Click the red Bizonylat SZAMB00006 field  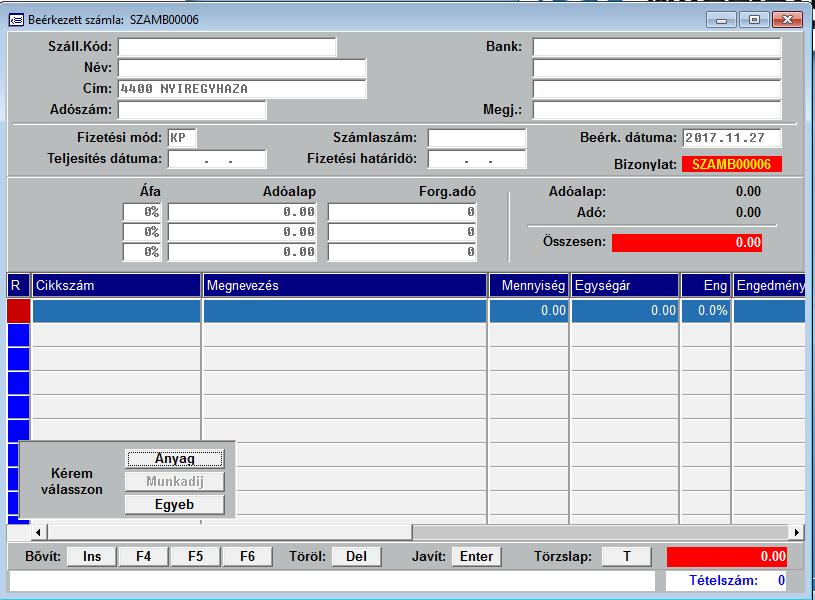(x=732, y=164)
